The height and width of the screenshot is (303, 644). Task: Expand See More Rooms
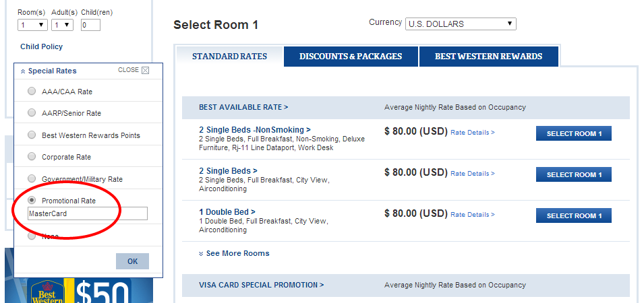point(234,253)
